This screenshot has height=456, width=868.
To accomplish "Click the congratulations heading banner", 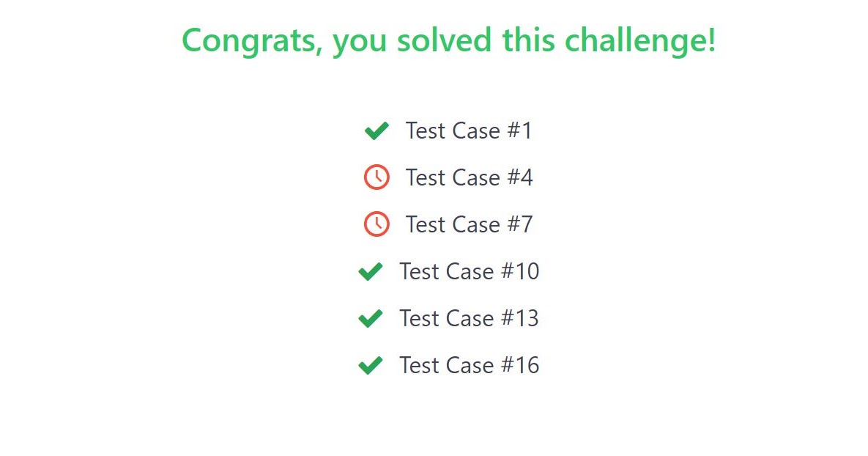I will 449,41.
